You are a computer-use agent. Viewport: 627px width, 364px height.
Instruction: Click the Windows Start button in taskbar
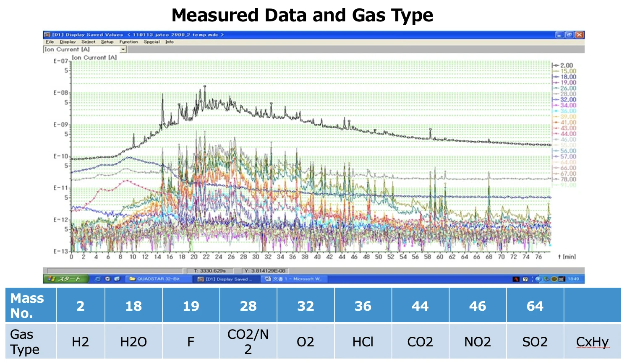(66, 279)
